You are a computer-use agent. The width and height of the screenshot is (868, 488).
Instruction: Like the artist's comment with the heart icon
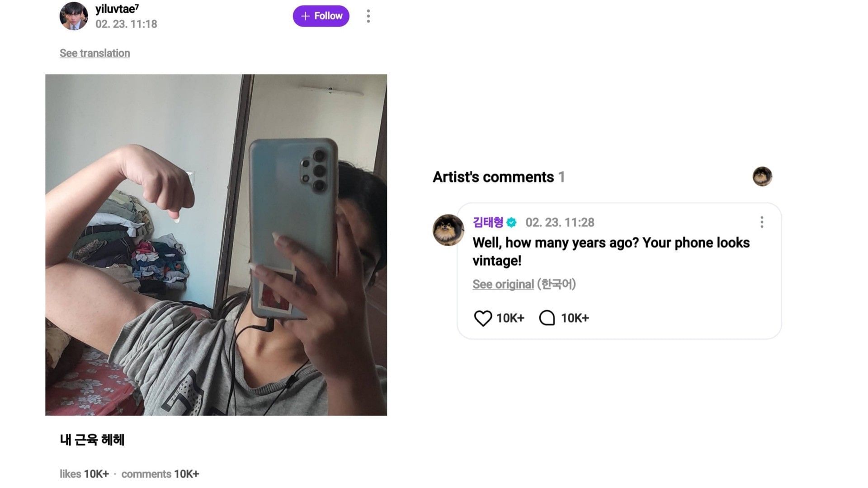coord(483,318)
